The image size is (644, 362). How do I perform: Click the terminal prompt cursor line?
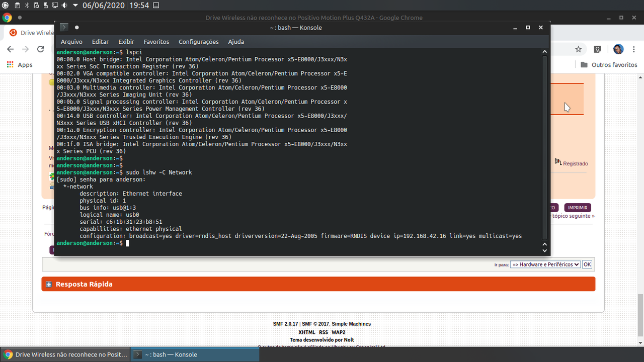coord(94,243)
